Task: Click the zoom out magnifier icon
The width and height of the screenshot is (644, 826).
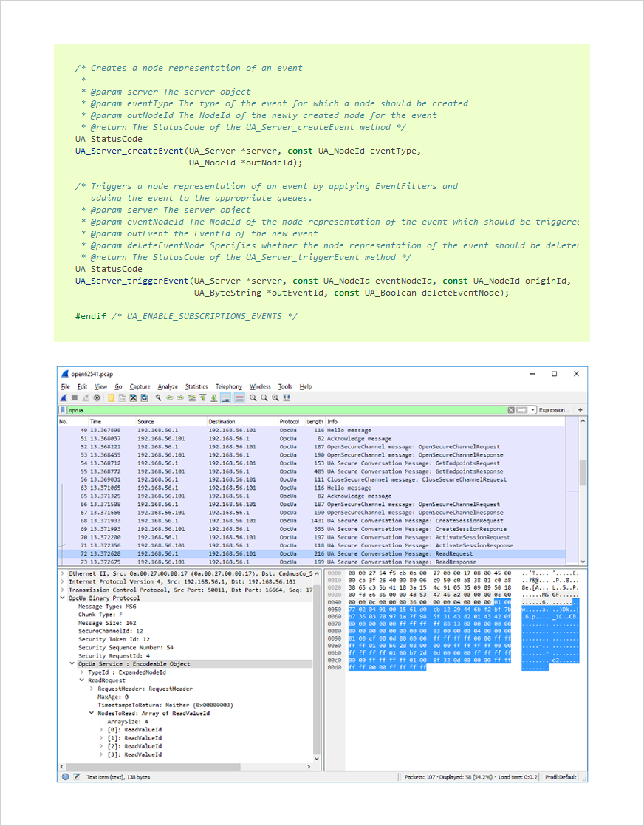Action: 264,397
